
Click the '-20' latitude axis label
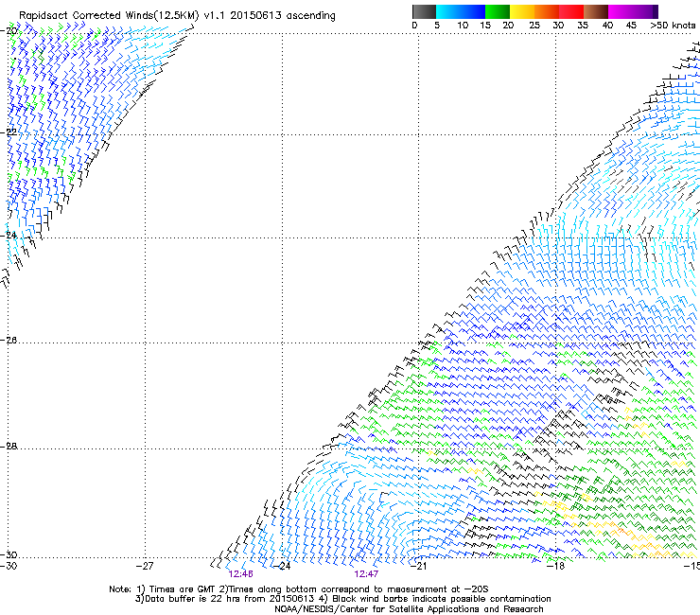pos(9,31)
